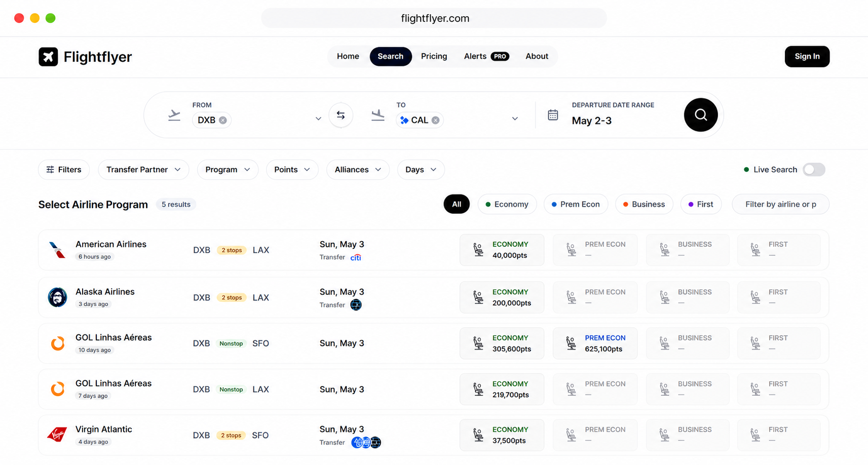This screenshot has width=868, height=465.
Task: Click the Filter by airline input field
Action: pyautogui.click(x=780, y=204)
